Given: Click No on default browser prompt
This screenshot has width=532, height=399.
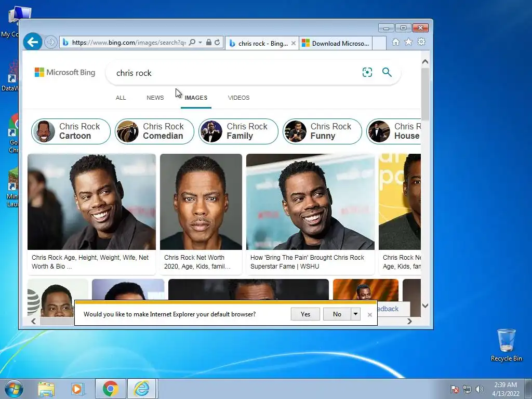Looking at the screenshot, I should click(x=337, y=314).
